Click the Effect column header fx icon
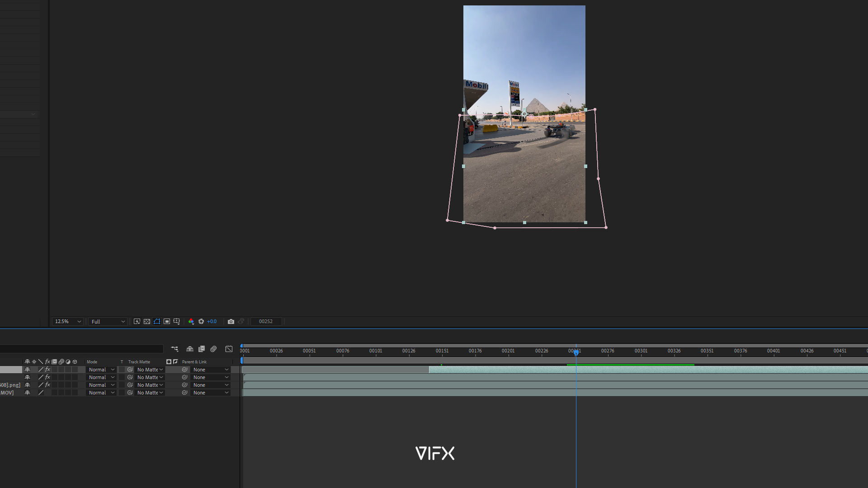The image size is (868, 488). [x=47, y=362]
